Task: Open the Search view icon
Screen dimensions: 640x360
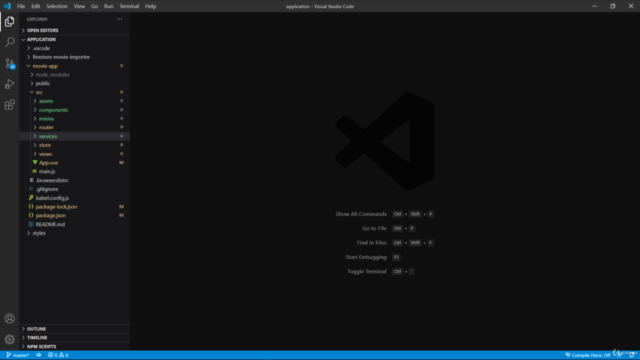Action: pyautogui.click(x=9, y=42)
